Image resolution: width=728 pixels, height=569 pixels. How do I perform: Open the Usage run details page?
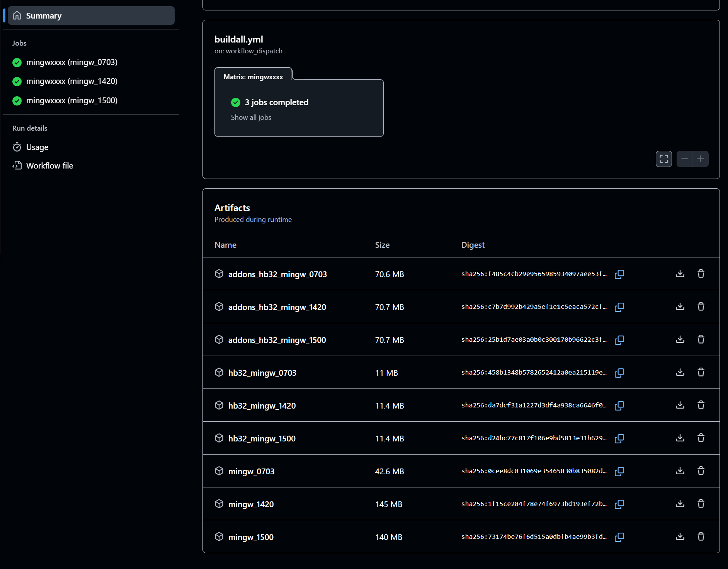pyautogui.click(x=37, y=147)
